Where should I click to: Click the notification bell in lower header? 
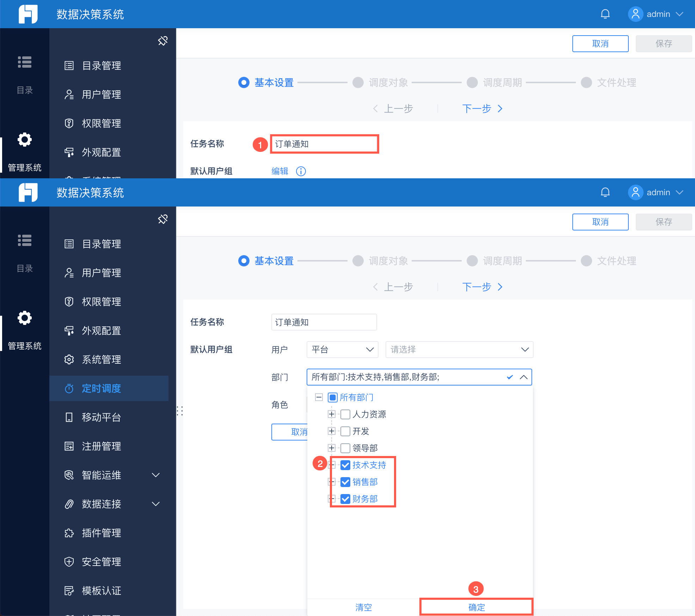[605, 192]
